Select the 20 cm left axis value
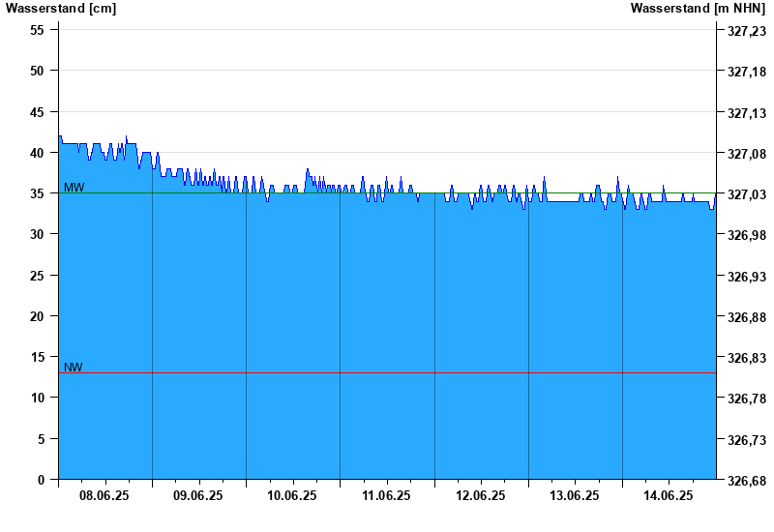Screen dimensions: 774x532 [38, 316]
